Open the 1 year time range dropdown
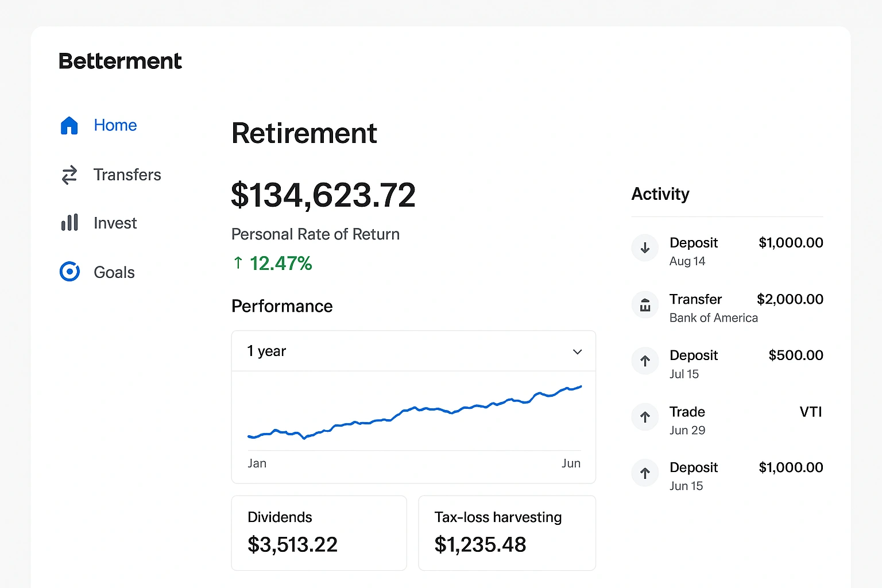This screenshot has width=882, height=588. coord(413,351)
